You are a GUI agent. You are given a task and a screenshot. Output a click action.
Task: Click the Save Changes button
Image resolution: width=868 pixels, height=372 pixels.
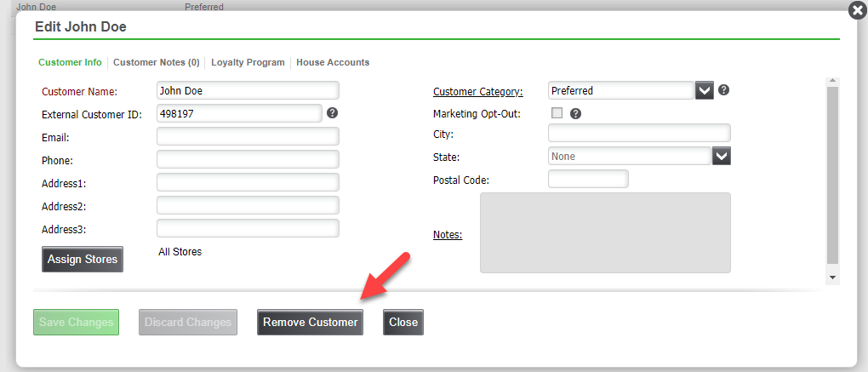pos(77,322)
